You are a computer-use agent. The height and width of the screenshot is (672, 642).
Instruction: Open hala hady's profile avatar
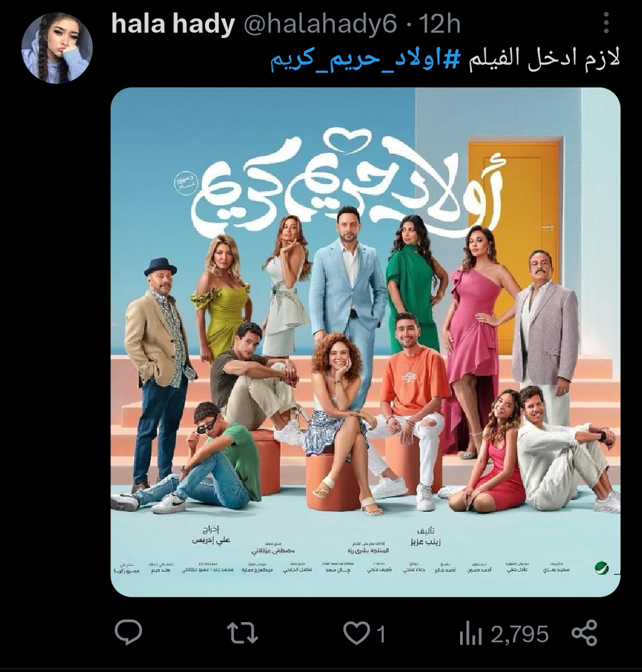57,48
